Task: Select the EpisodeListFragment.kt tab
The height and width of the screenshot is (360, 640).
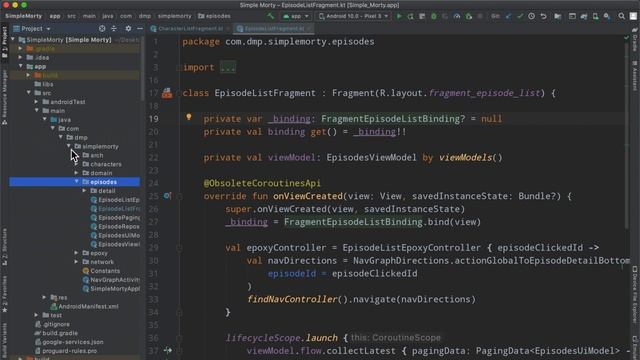Action: (x=274, y=29)
